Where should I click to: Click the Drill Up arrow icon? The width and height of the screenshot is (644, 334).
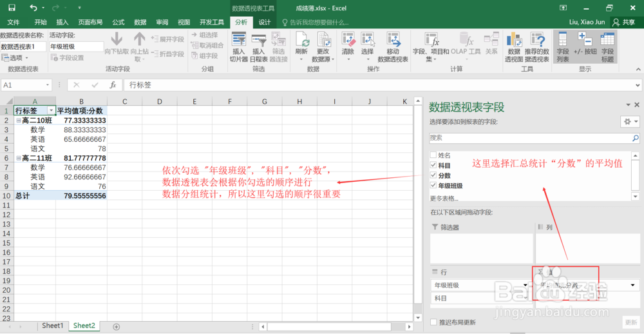click(x=140, y=39)
